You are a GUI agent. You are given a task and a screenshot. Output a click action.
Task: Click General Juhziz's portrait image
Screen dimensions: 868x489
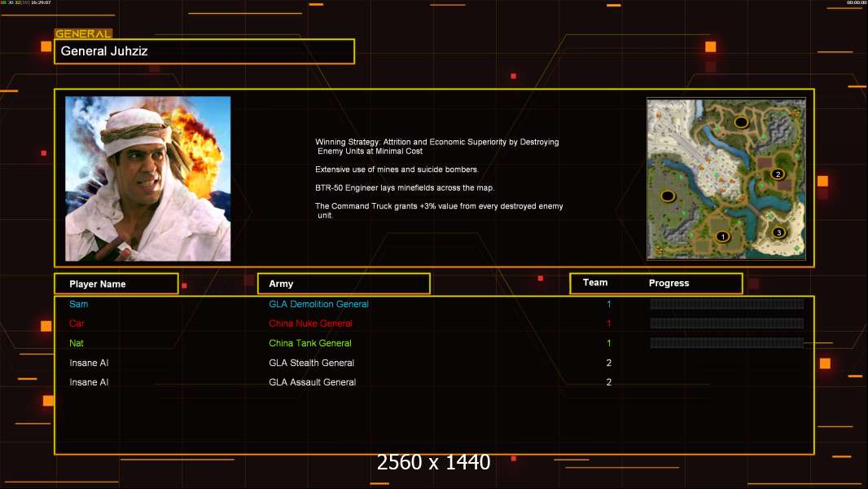[147, 178]
